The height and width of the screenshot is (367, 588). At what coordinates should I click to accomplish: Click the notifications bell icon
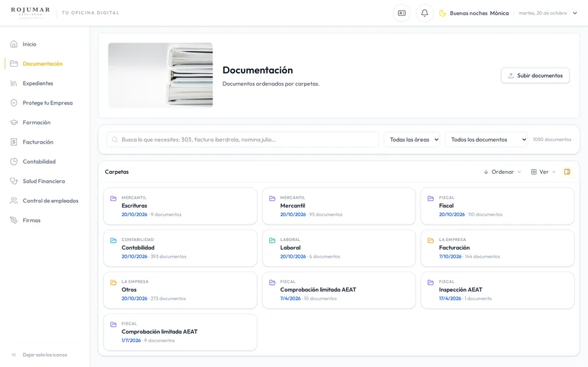click(x=425, y=13)
